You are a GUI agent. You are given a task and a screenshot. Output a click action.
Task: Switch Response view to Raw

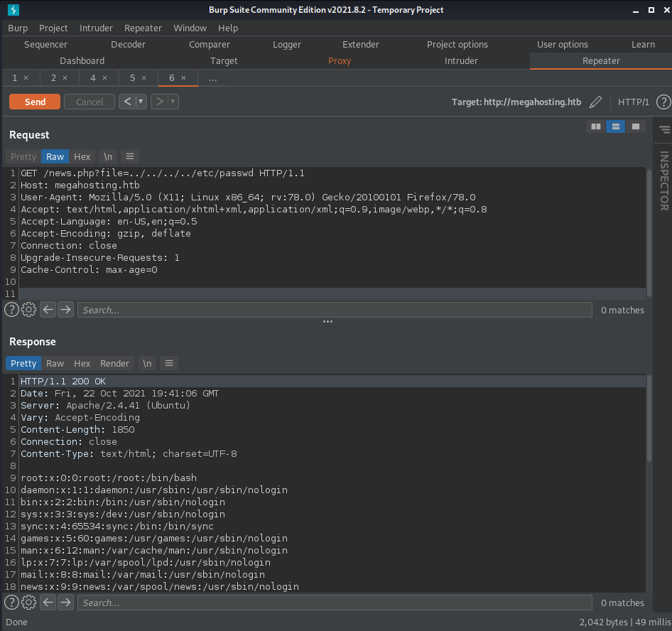55,363
